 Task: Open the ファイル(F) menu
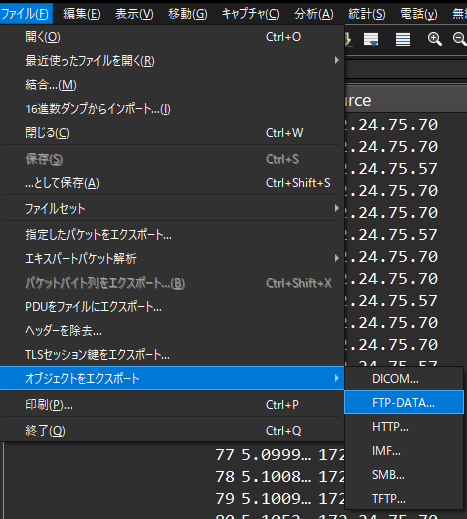(x=26, y=14)
